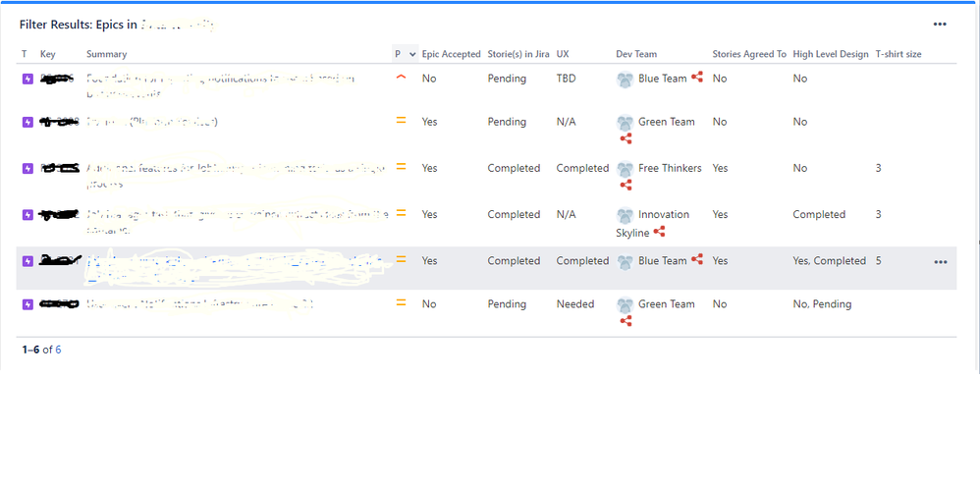Click the highest priority arrow icon in first row

click(x=401, y=78)
